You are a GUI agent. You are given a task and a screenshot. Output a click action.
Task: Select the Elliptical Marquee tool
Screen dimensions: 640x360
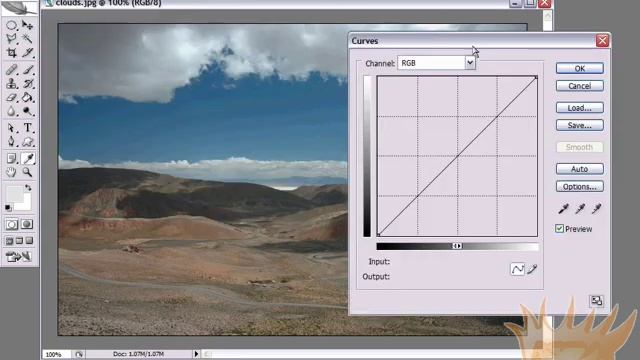pyautogui.click(x=11, y=25)
